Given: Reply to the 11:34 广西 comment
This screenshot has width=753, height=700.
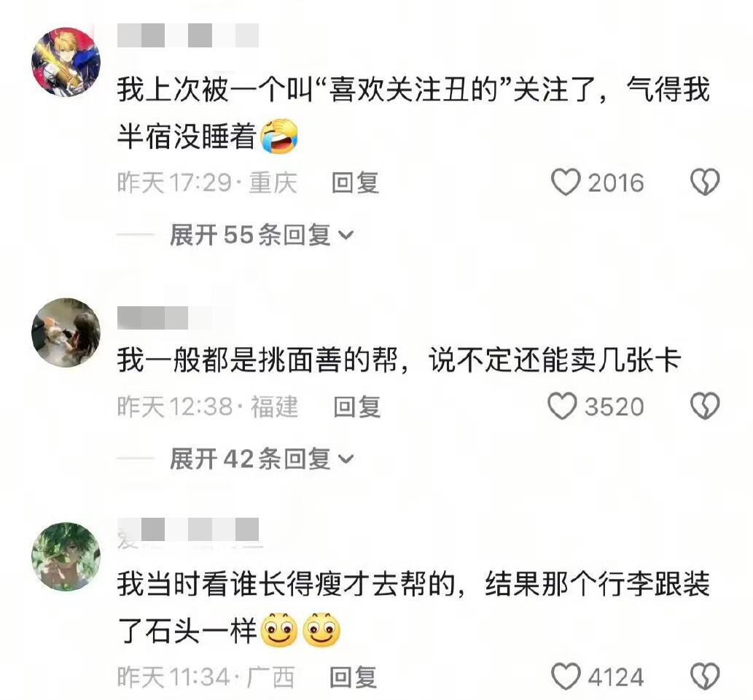Looking at the screenshot, I should click(x=353, y=677).
